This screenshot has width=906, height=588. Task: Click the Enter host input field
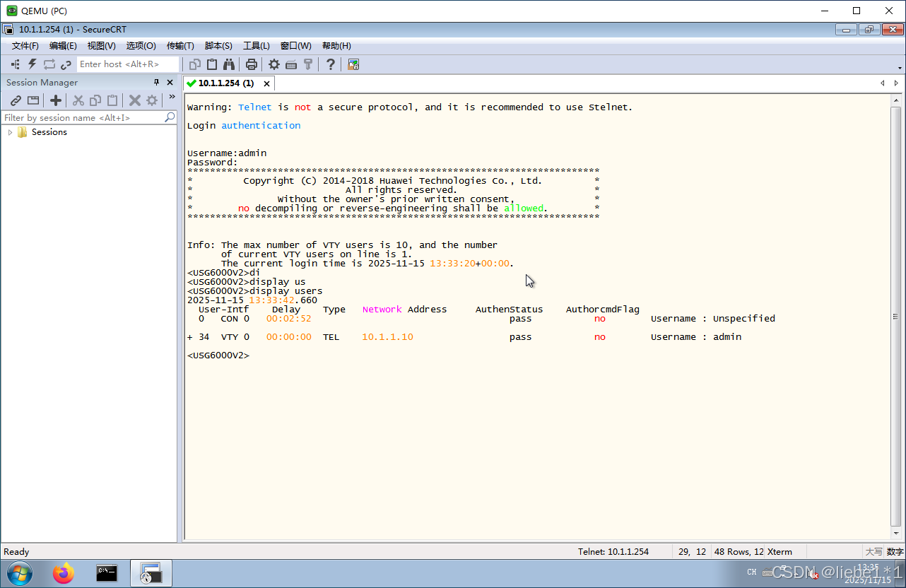(x=127, y=64)
